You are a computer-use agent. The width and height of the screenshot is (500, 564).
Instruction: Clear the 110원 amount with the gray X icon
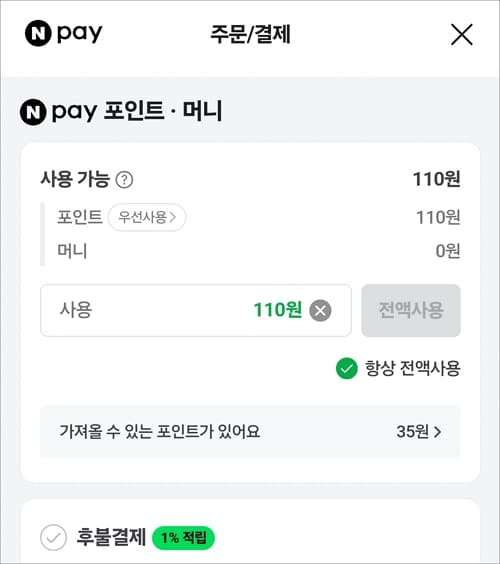pyautogui.click(x=320, y=310)
